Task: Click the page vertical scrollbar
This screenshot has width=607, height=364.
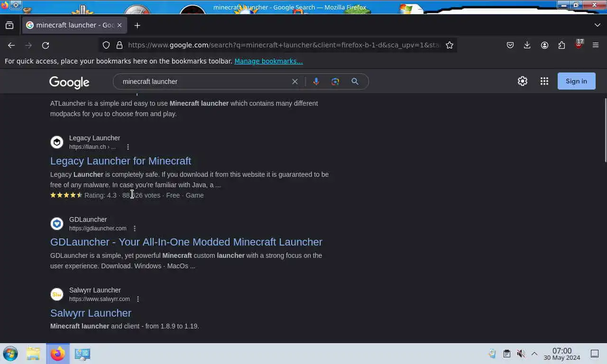Action: (605, 130)
